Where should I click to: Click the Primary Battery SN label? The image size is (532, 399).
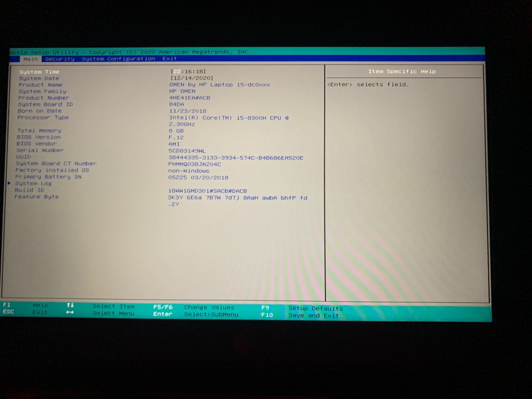(x=48, y=177)
